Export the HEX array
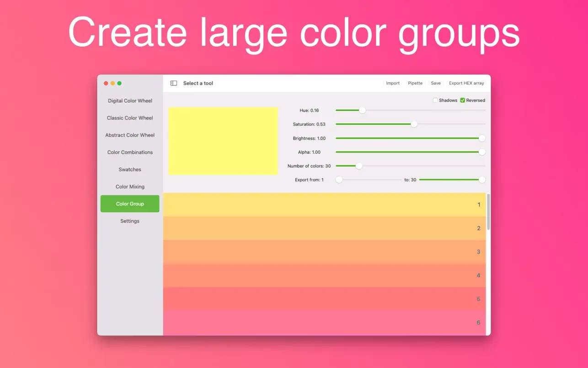This screenshot has height=368, width=588. [x=466, y=83]
